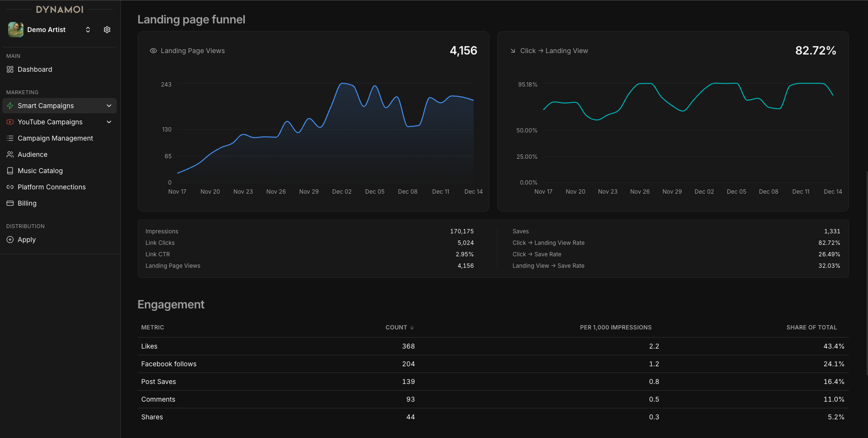Screen dimensions: 868x438
Task: Click the Campaign Management list icon
Action: tap(10, 138)
